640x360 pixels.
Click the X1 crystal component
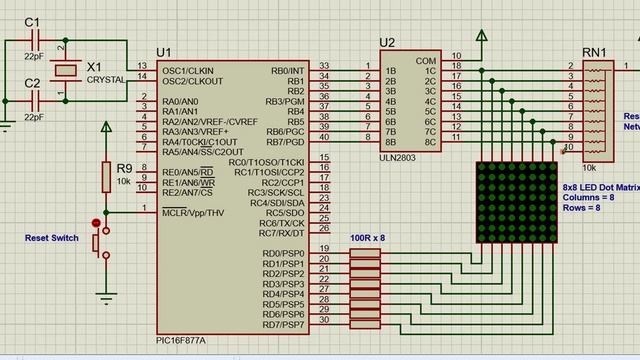(x=66, y=71)
